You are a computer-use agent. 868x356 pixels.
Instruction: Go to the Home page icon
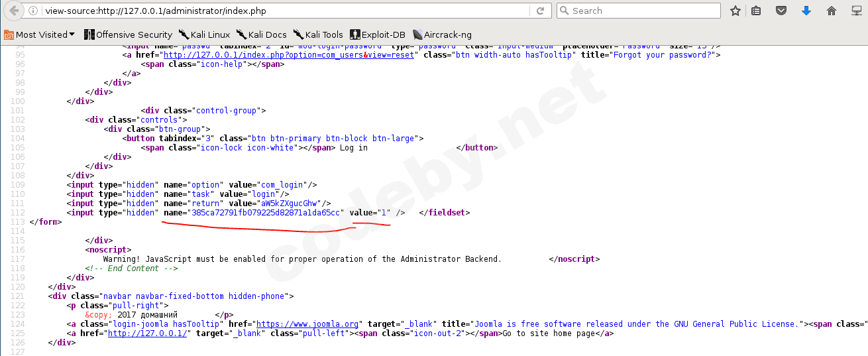coord(832,11)
